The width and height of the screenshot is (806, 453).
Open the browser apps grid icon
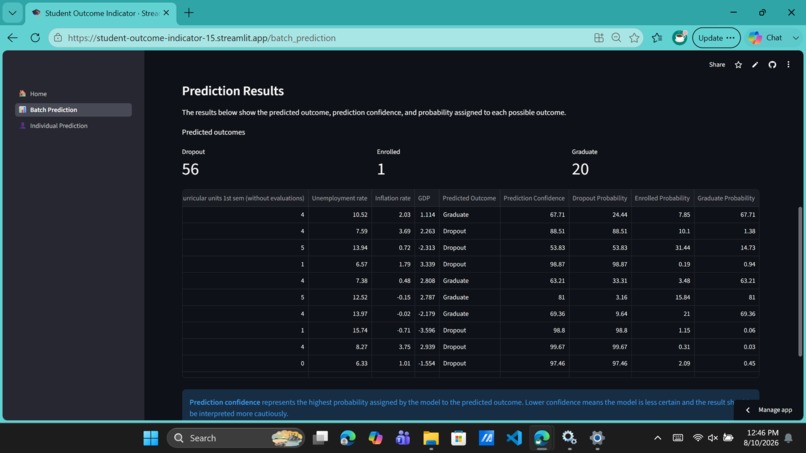[598, 38]
